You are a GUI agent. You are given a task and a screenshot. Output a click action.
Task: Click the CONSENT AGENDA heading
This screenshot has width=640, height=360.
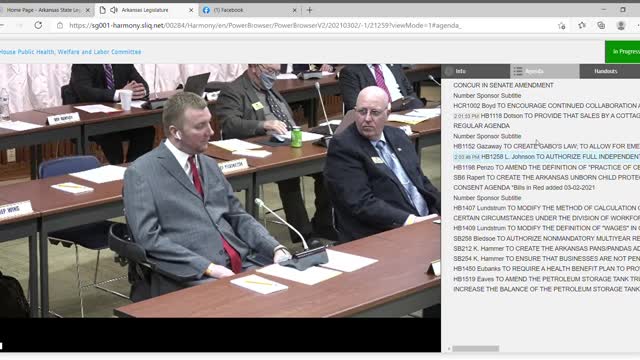click(x=524, y=188)
